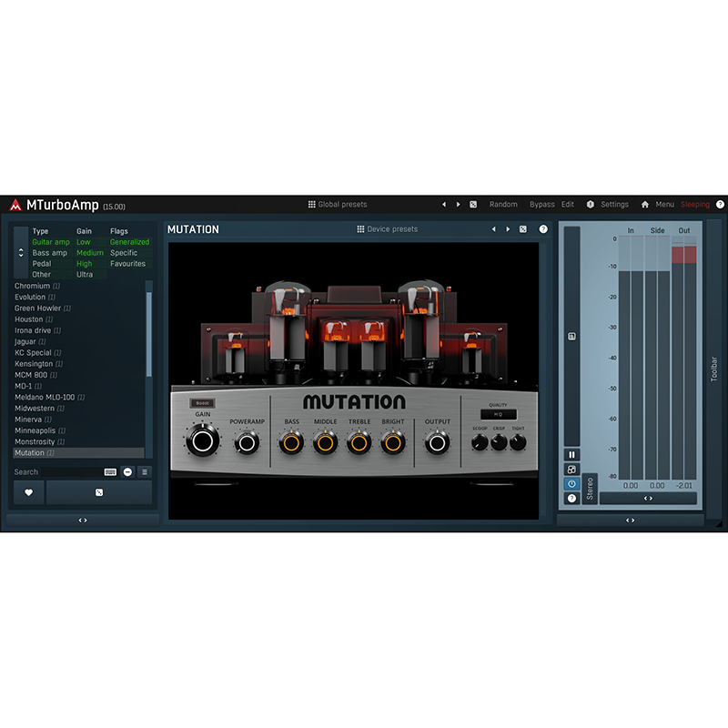Click the heart icon for favourite presets
The height and width of the screenshot is (728, 728).
coord(28,492)
